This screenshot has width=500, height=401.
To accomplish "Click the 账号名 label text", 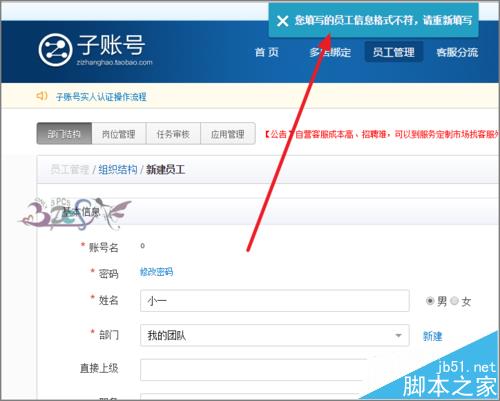I will (x=104, y=247).
